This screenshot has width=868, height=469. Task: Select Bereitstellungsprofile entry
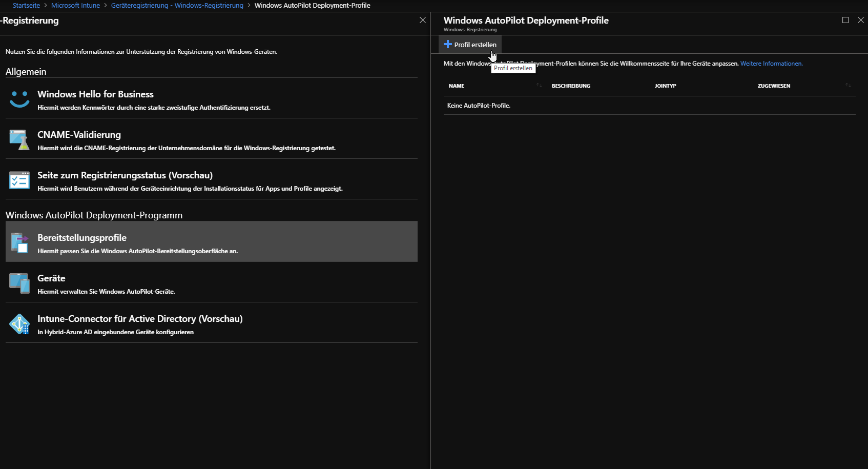coord(212,241)
